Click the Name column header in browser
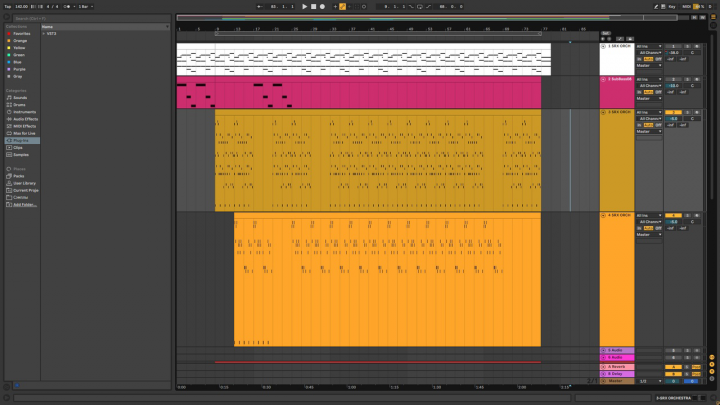Image resolution: width=720 pixels, height=405 pixels. [x=105, y=27]
